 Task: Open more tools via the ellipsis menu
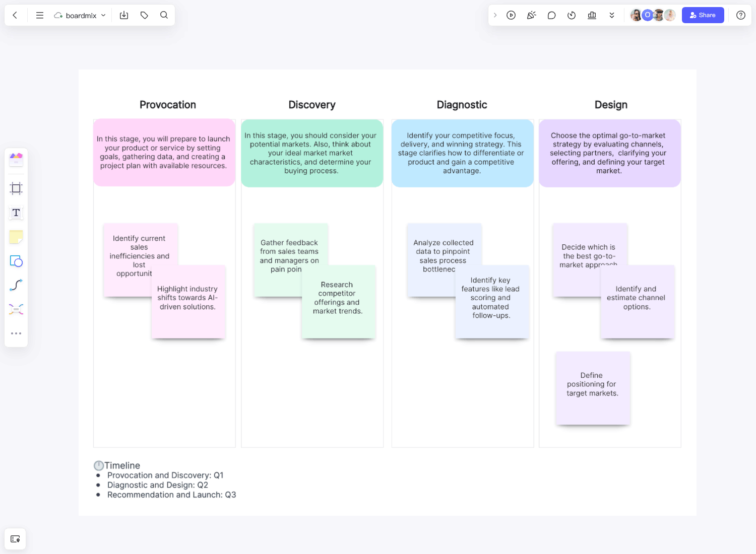click(16, 333)
